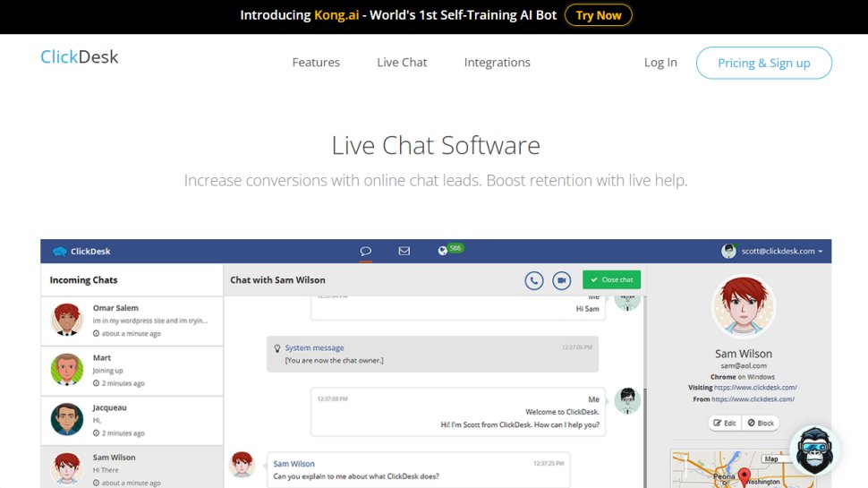The image size is (868, 488).
Task: Click the Edit button in visitor profile
Action: point(725,423)
